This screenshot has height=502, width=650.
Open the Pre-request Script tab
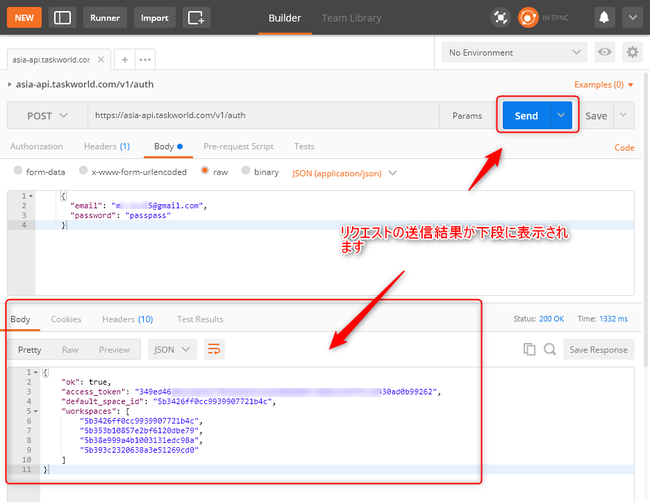tap(238, 146)
